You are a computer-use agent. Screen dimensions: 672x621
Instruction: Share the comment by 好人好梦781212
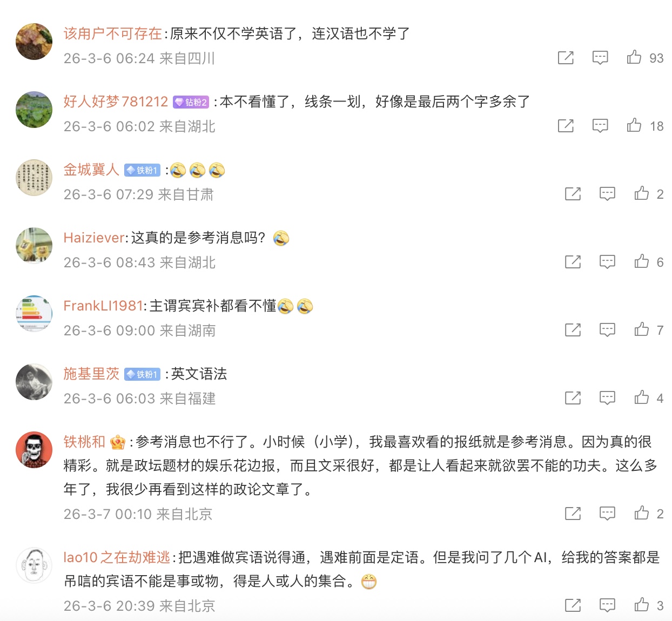point(566,126)
